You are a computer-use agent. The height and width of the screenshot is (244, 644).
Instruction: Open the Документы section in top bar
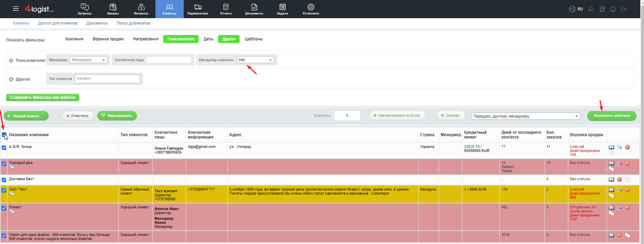pos(254,9)
